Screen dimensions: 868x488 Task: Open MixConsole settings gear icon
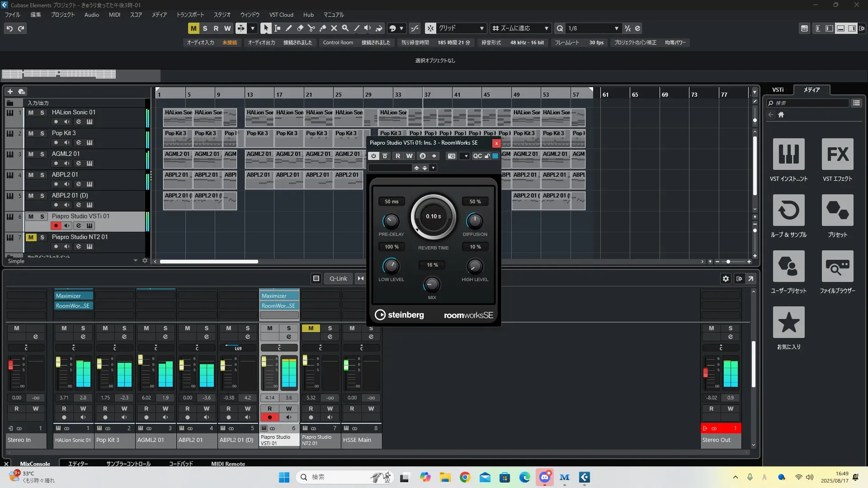[x=726, y=278]
